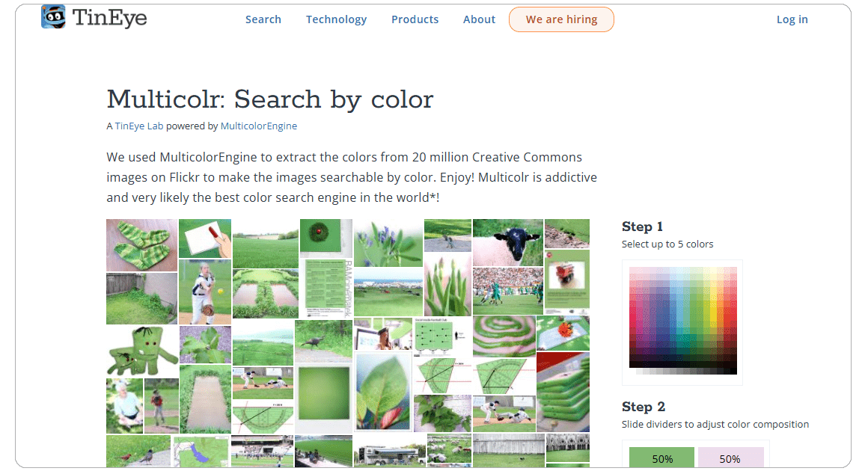This screenshot has height=474, width=868.
Task: Click the TinEye robot logo icon
Action: 53,16
